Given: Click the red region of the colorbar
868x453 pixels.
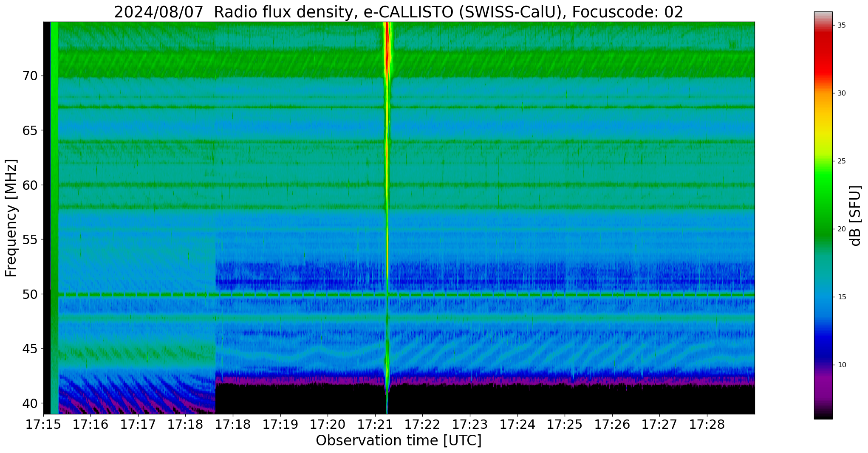Looking at the screenshot, I should [x=823, y=55].
